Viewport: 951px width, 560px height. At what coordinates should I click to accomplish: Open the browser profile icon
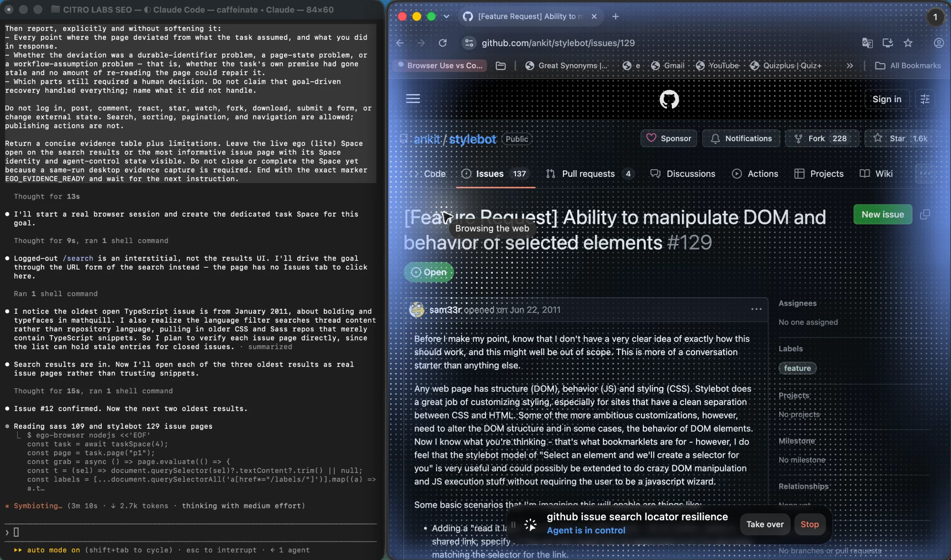pyautogui.click(x=939, y=43)
